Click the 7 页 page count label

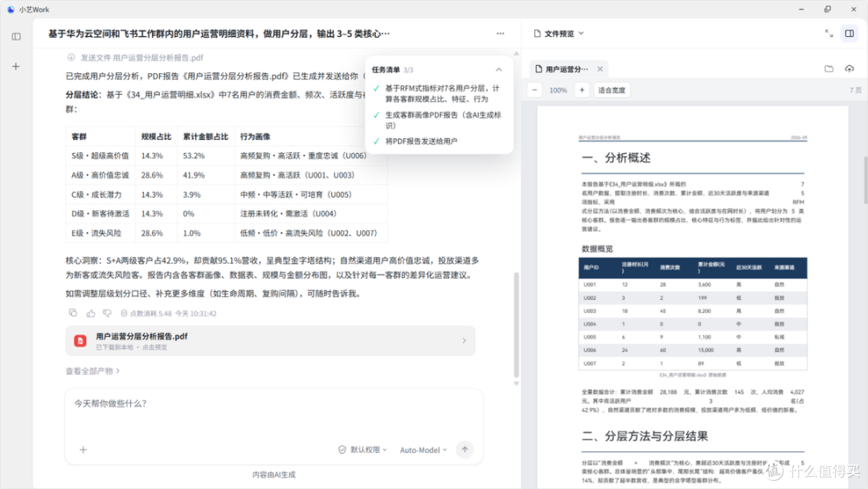(x=855, y=90)
